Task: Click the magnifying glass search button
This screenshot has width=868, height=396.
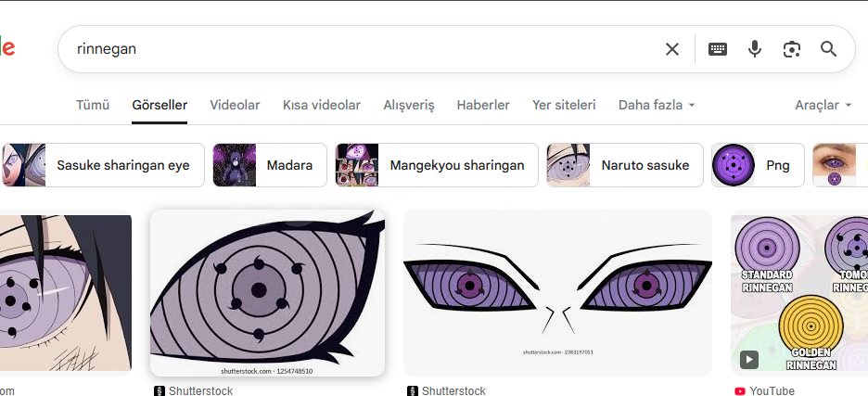Action: (x=828, y=49)
